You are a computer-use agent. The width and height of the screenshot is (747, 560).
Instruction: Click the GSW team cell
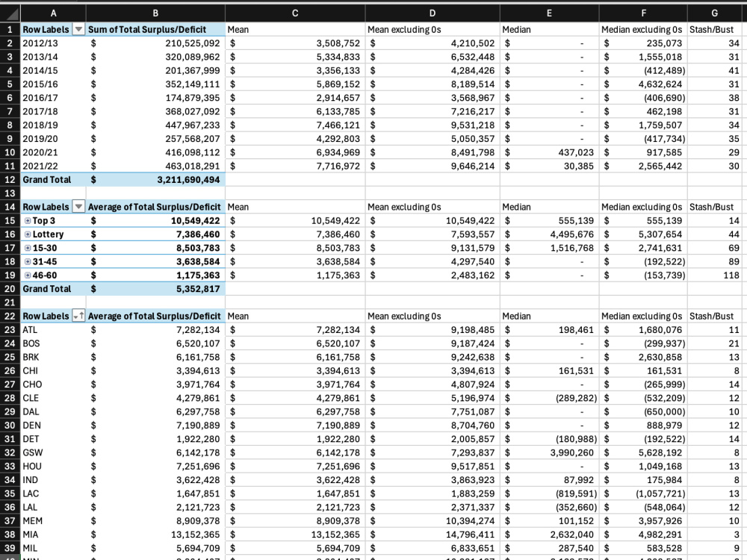point(53,452)
